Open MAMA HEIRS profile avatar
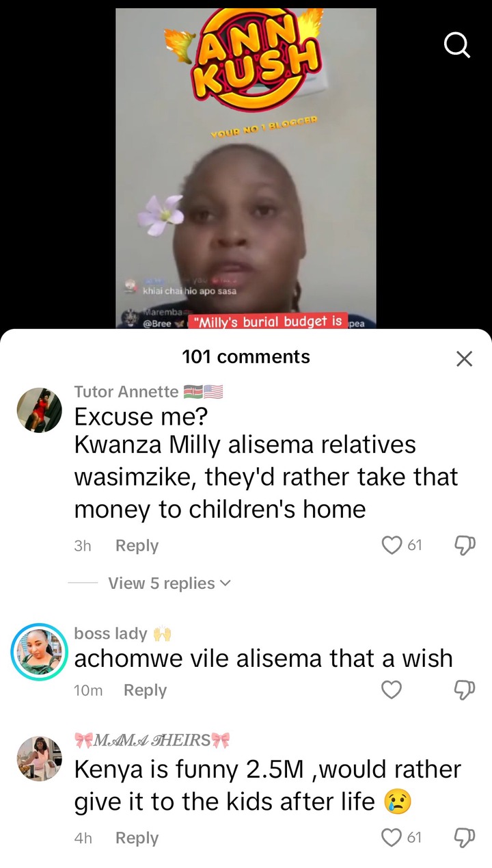 [x=39, y=759]
